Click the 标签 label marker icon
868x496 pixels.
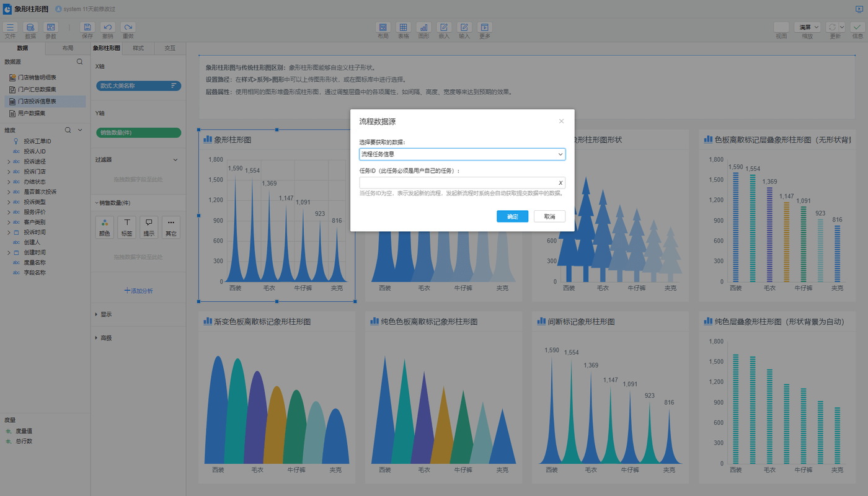126,227
